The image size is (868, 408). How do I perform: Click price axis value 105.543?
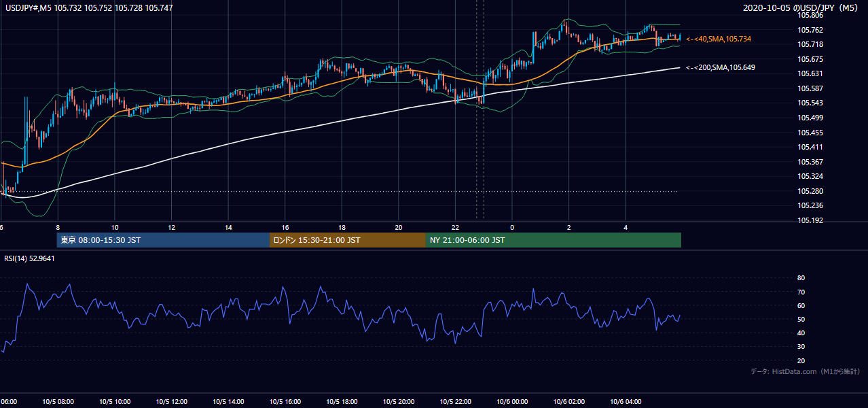810,103
